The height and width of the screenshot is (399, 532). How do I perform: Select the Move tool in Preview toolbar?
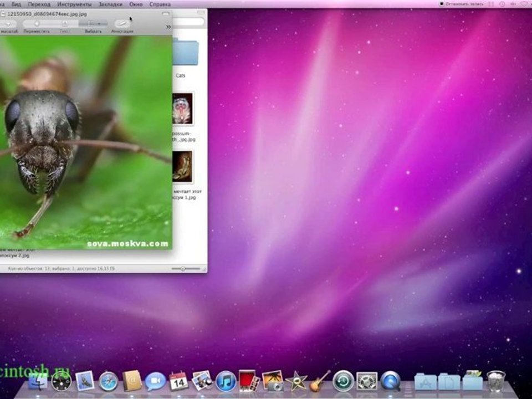coord(37,24)
